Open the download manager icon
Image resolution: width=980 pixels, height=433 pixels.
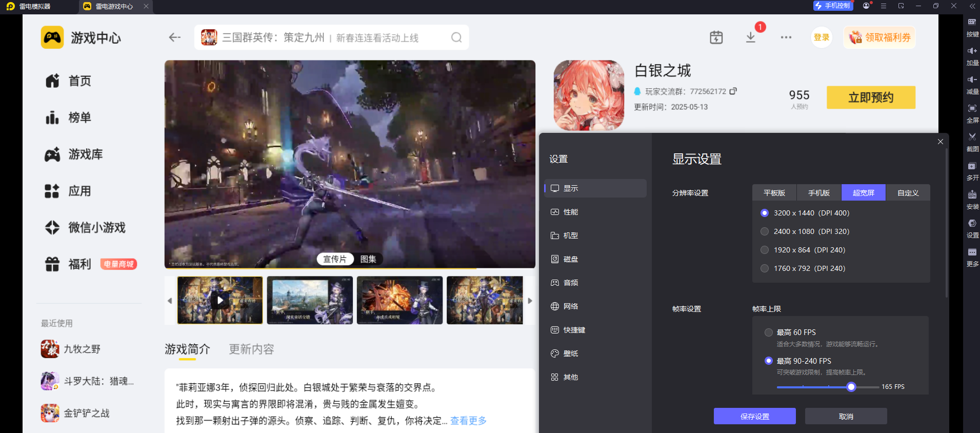(x=751, y=37)
